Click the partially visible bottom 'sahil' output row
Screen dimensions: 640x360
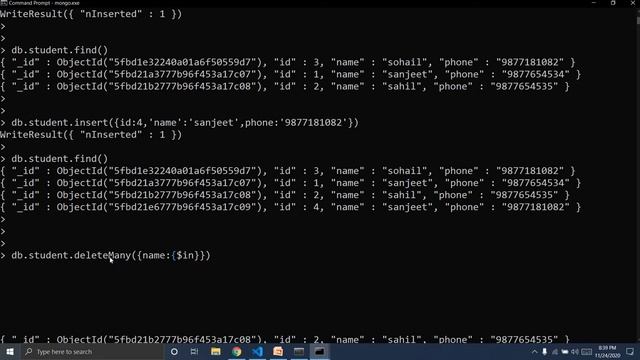click(x=285, y=339)
